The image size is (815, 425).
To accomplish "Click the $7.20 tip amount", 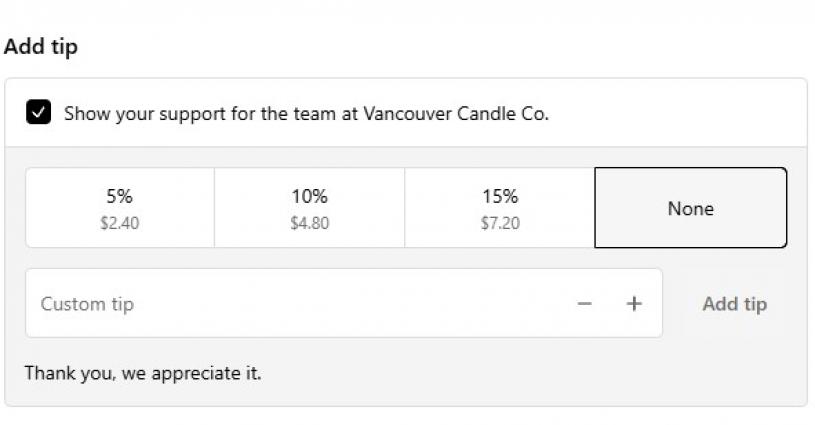I will coord(499,223).
